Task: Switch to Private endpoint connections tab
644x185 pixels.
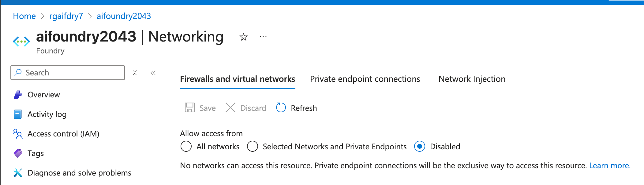Action: [365, 79]
